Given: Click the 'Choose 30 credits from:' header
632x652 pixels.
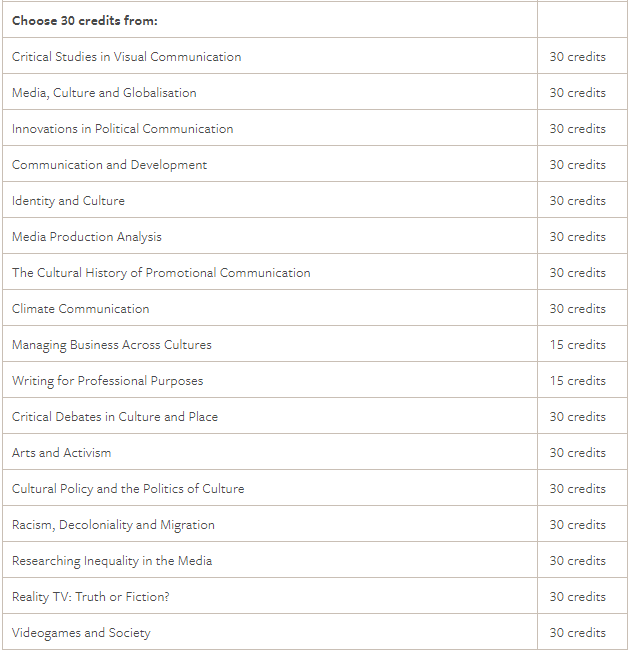Looking at the screenshot, I should (85, 20).
